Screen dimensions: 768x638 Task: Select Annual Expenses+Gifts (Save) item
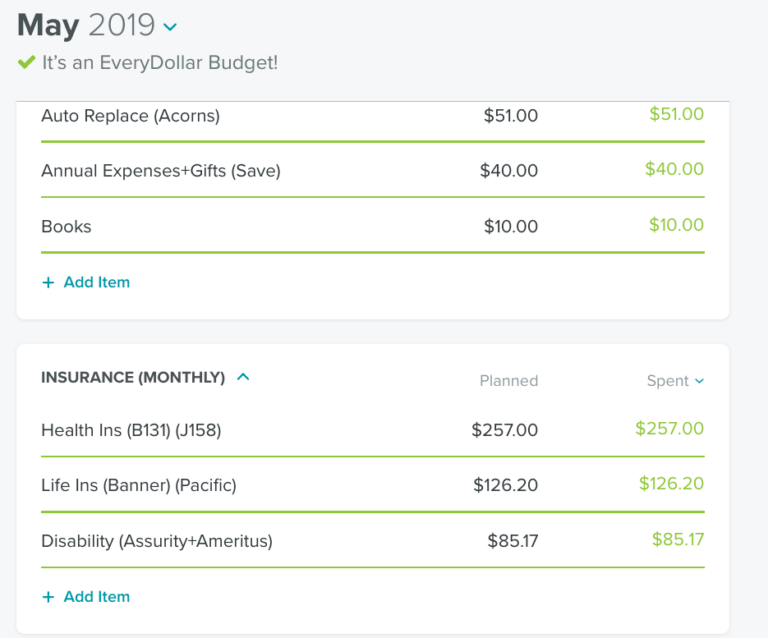click(160, 171)
